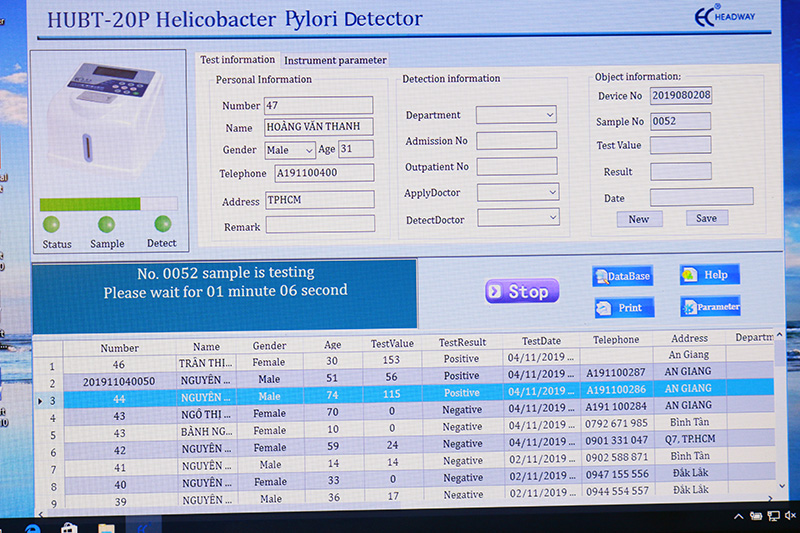
Task: Open the Parameter settings icon button
Action: point(710,307)
